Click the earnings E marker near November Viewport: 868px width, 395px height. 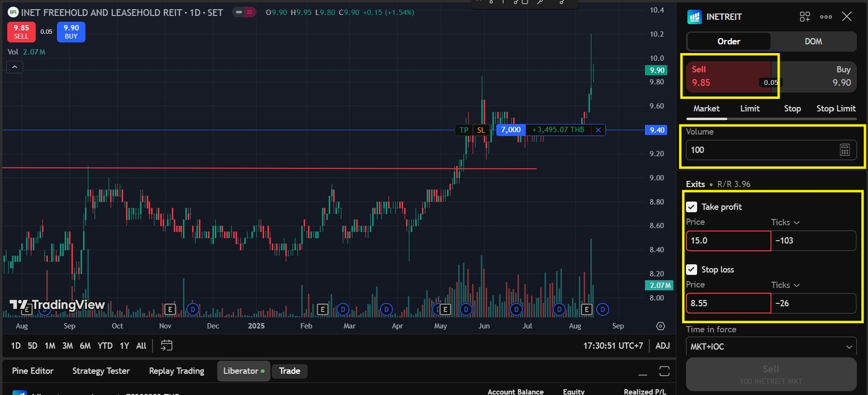tap(170, 309)
